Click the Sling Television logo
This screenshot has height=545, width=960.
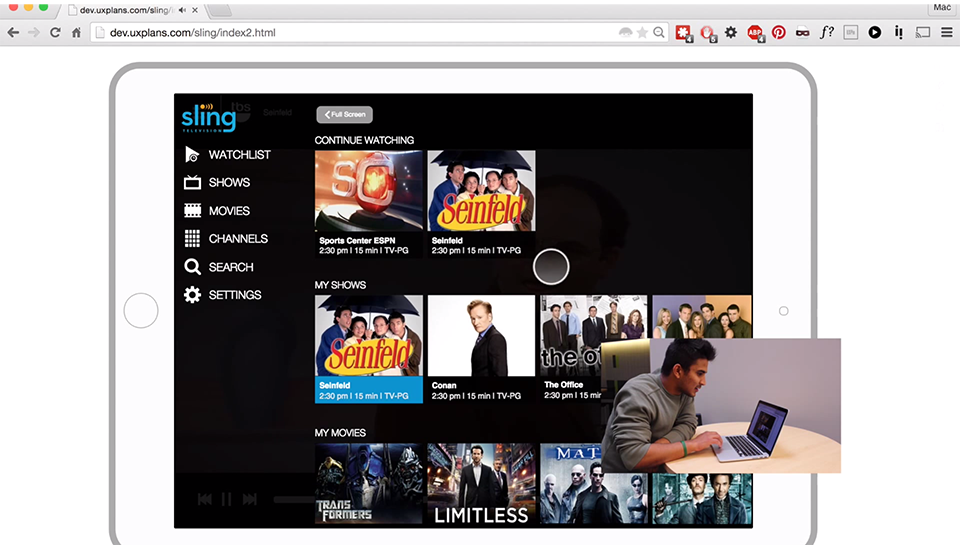(209, 117)
